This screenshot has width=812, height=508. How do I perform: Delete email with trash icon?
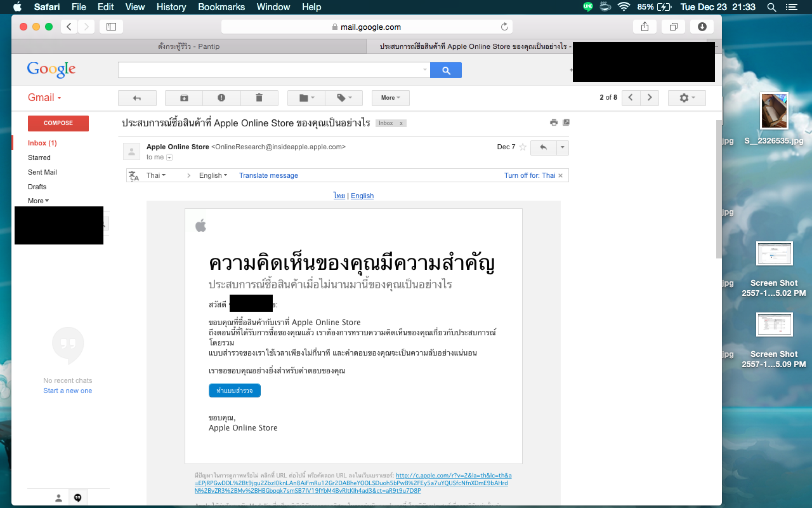pos(259,98)
